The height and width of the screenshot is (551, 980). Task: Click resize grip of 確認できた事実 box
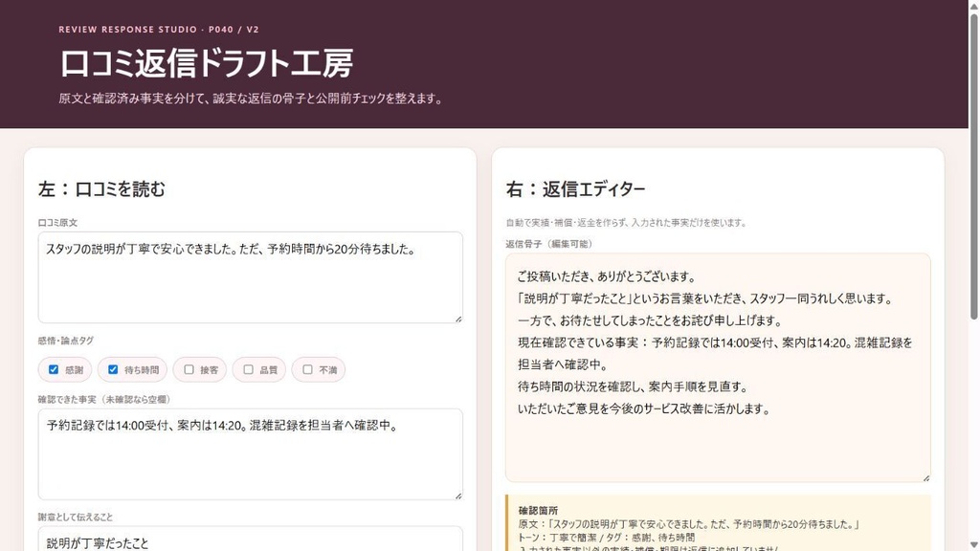(458, 496)
